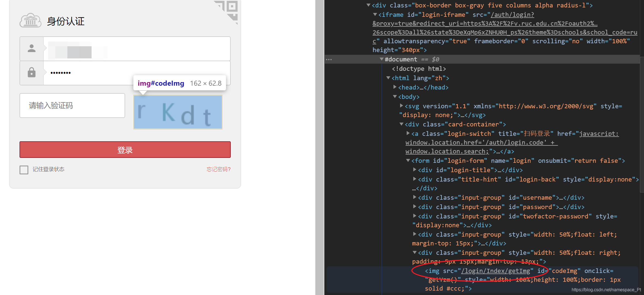This screenshot has width=644, height=295.
Task: Expand the login-title div node
Action: tap(415, 170)
